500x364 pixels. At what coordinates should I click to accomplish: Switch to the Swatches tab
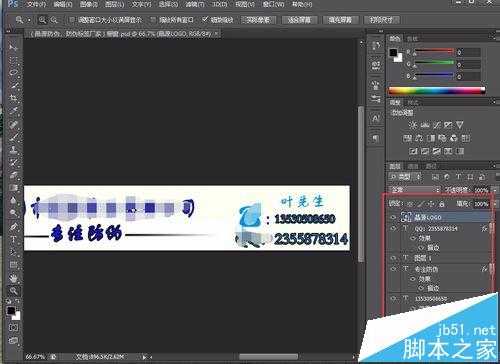tap(412, 39)
